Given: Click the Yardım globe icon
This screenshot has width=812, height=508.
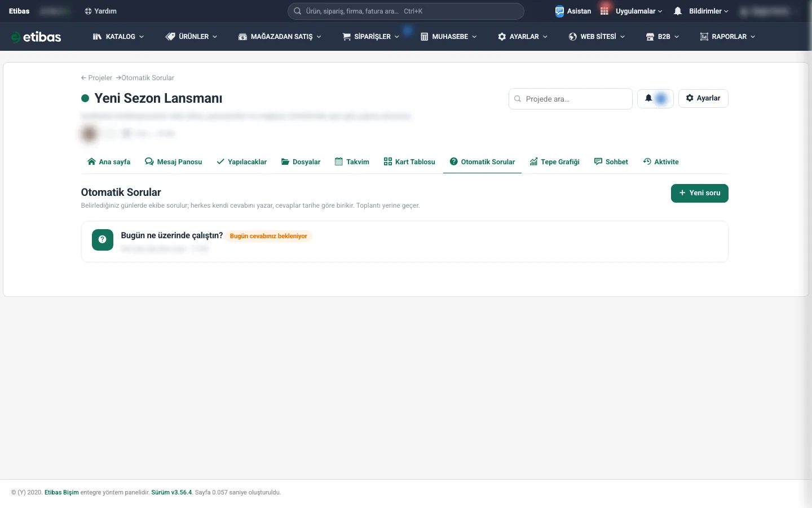Looking at the screenshot, I should click(x=88, y=11).
